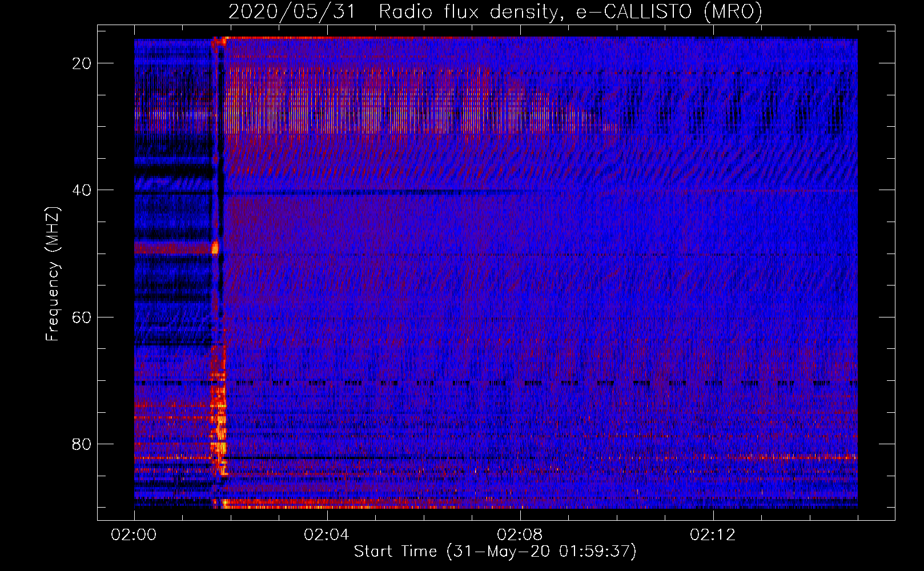
Task: Click the 'Frequency (MHZ)' axis label
Action: 53,274
